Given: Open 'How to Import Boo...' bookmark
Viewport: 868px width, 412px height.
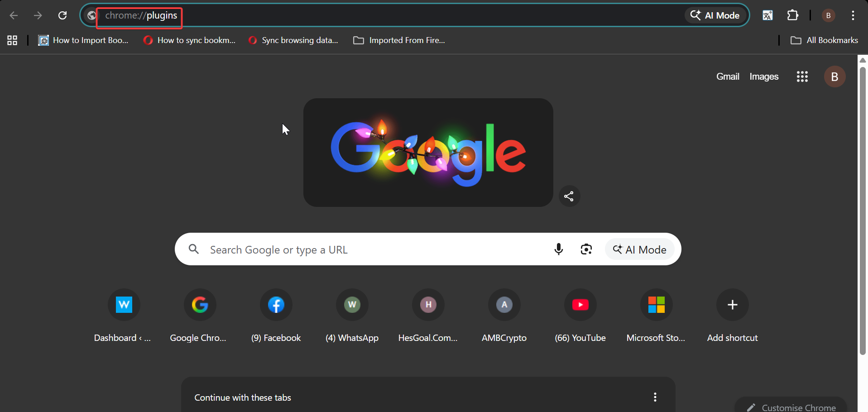Looking at the screenshot, I should (83, 40).
